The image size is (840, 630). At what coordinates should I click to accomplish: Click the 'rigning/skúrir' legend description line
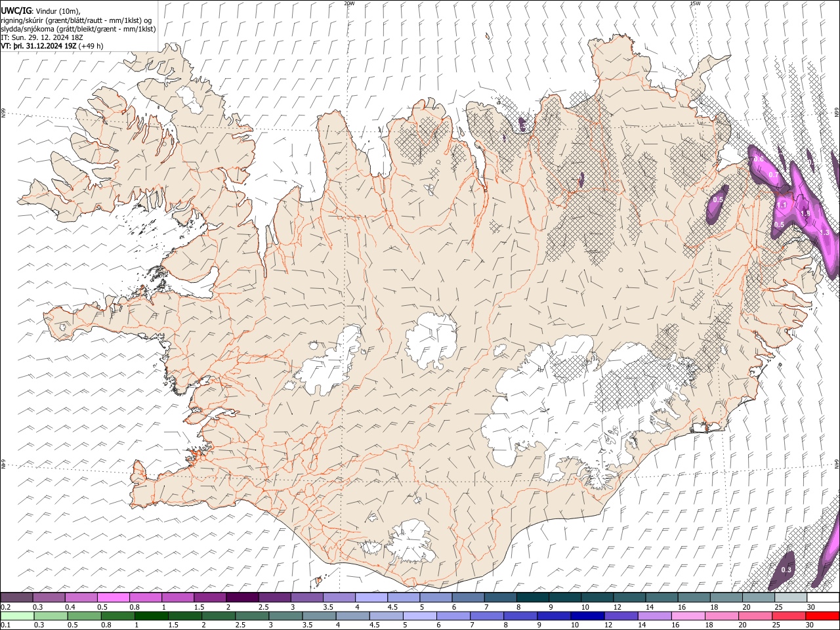[76, 20]
